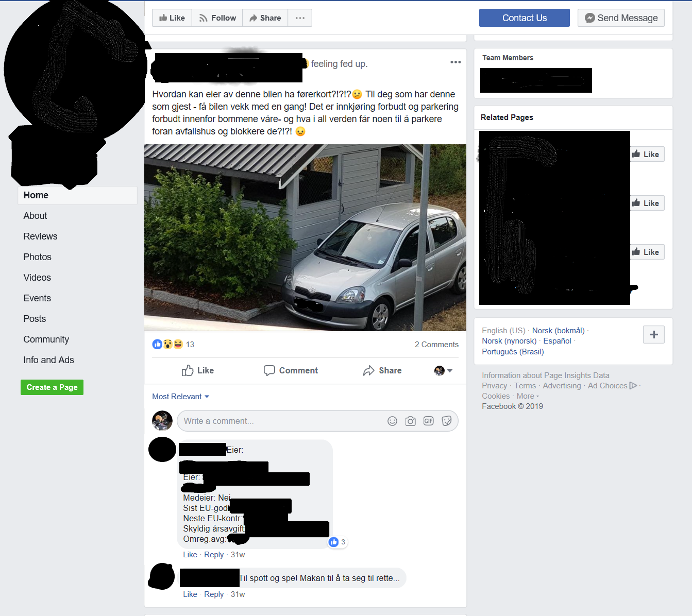Open the sticker picker in the comment field
692x616 pixels.
click(447, 421)
